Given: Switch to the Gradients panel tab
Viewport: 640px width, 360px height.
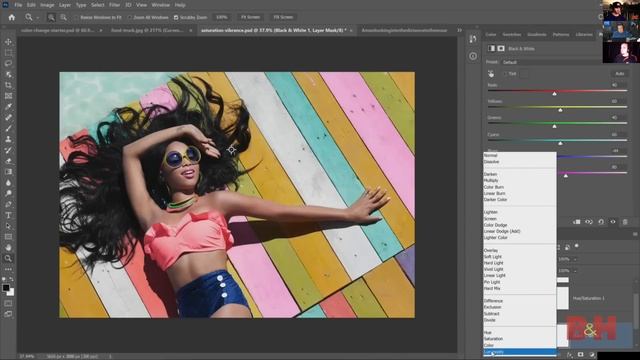Looking at the screenshot, I should tap(537, 35).
